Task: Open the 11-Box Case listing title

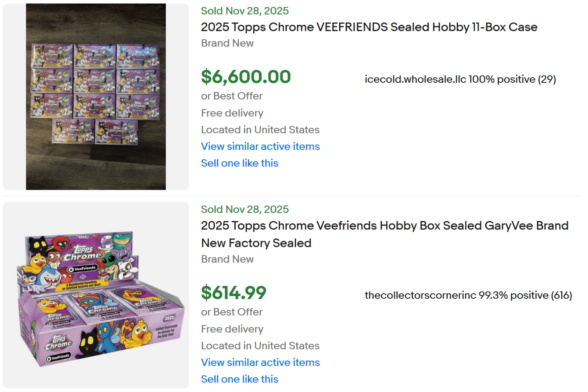Action: tap(368, 27)
